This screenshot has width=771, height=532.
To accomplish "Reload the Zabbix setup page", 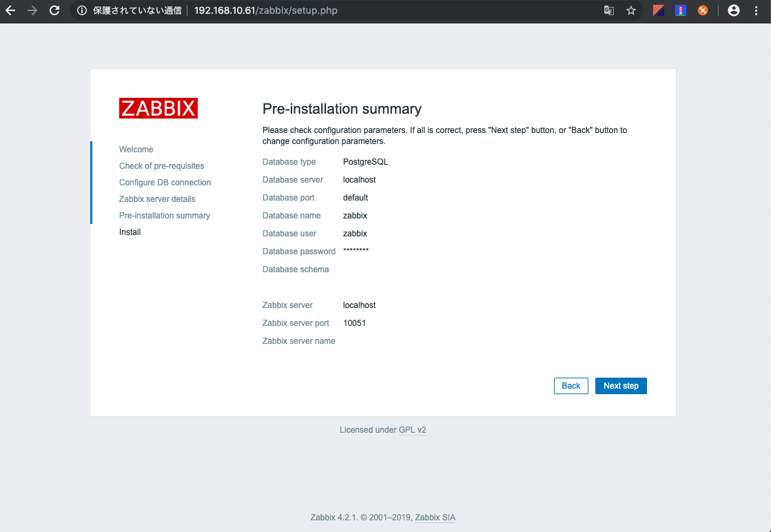I will (x=54, y=10).
